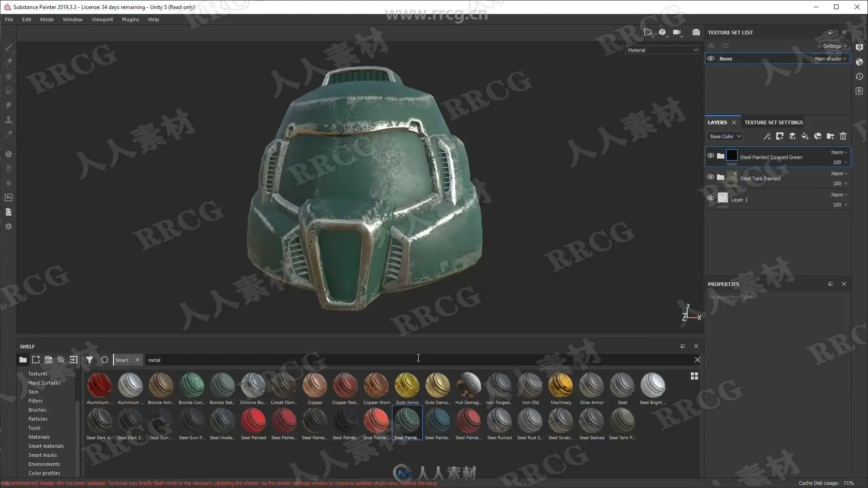The width and height of the screenshot is (868, 488).
Task: Toggle visibility of Steel Tank Painted layer
Action: 711,177
